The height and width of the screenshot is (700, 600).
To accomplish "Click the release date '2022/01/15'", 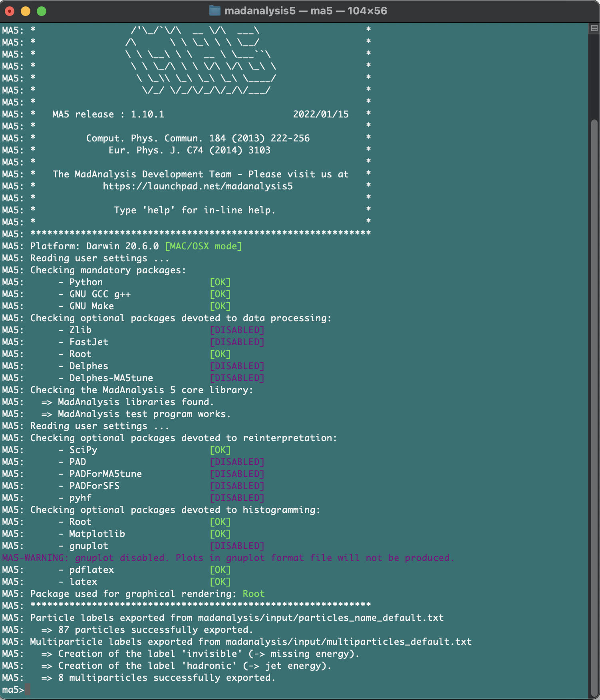I will click(321, 114).
